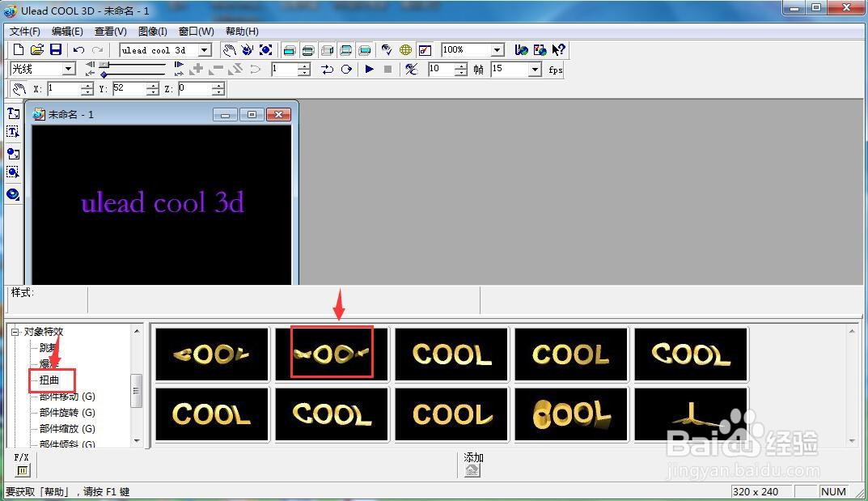868x501 pixels.
Task: Save the project with the floppy disk icon
Action: click(x=55, y=50)
